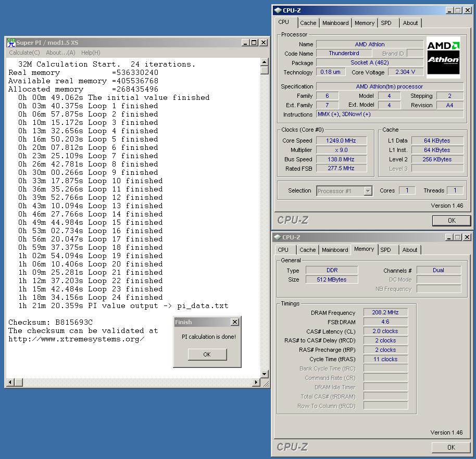Viewport: 476px width, 459px height.
Task: Minimize the top CPU-Z window
Action: [x=450, y=10]
